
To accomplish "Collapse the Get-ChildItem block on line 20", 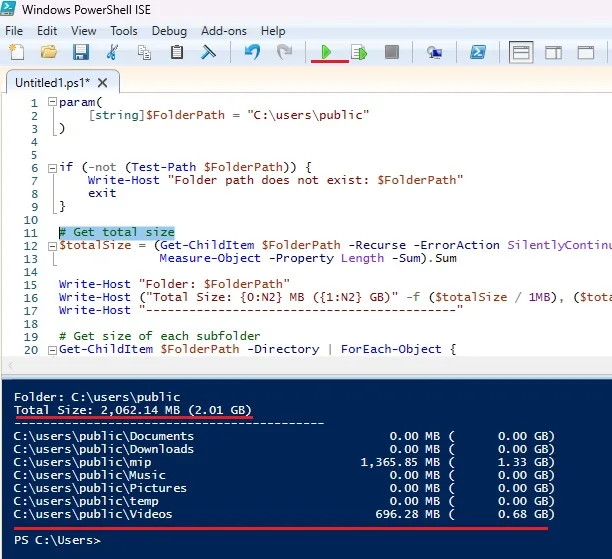I will coord(52,349).
